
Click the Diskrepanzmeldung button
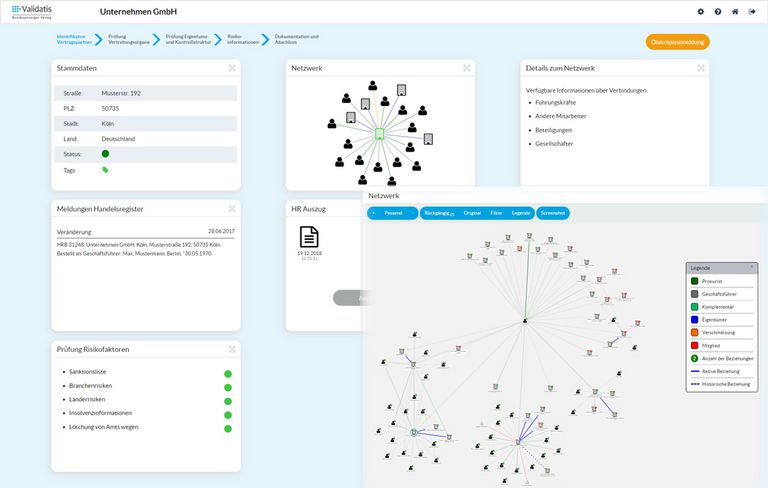coord(677,42)
